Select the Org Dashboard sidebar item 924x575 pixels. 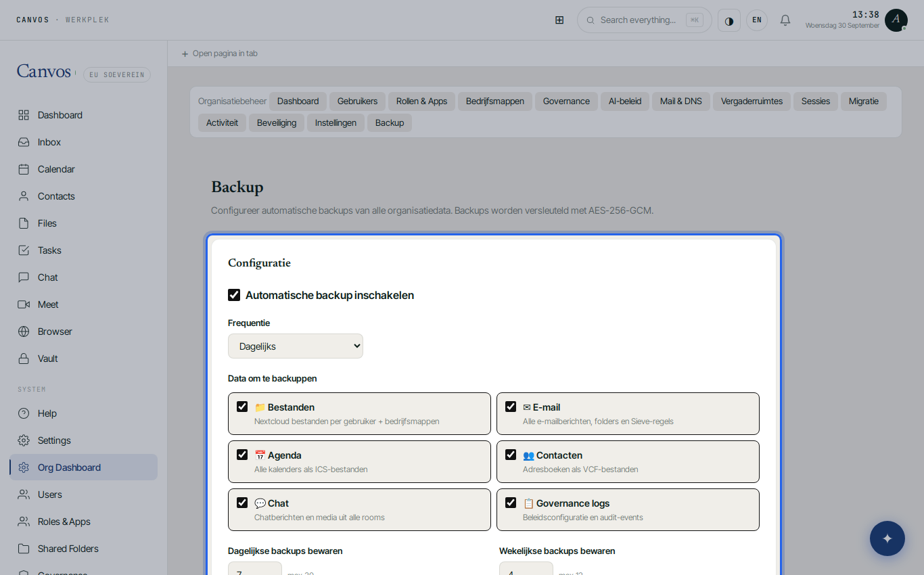click(83, 467)
